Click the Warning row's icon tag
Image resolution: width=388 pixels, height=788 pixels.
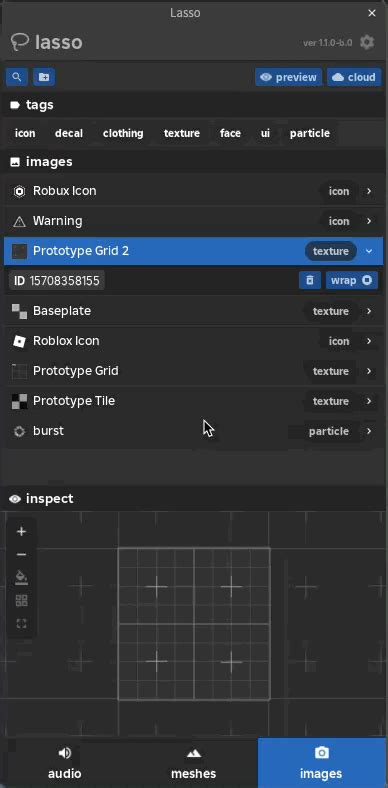(339, 221)
